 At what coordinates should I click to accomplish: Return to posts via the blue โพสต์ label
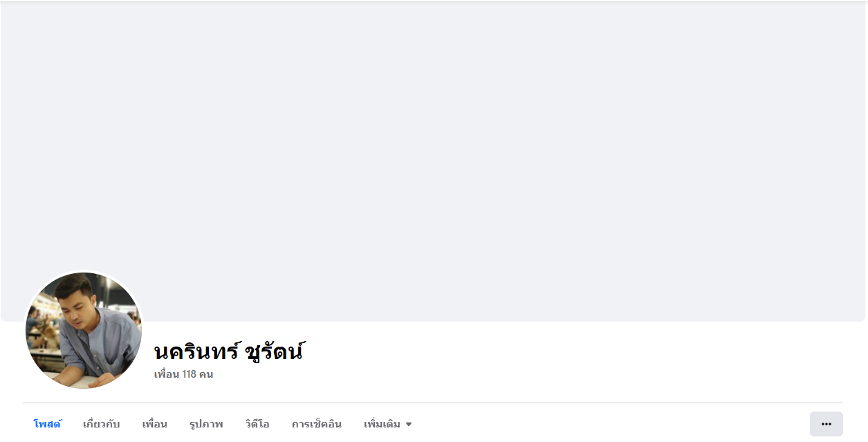(48, 424)
